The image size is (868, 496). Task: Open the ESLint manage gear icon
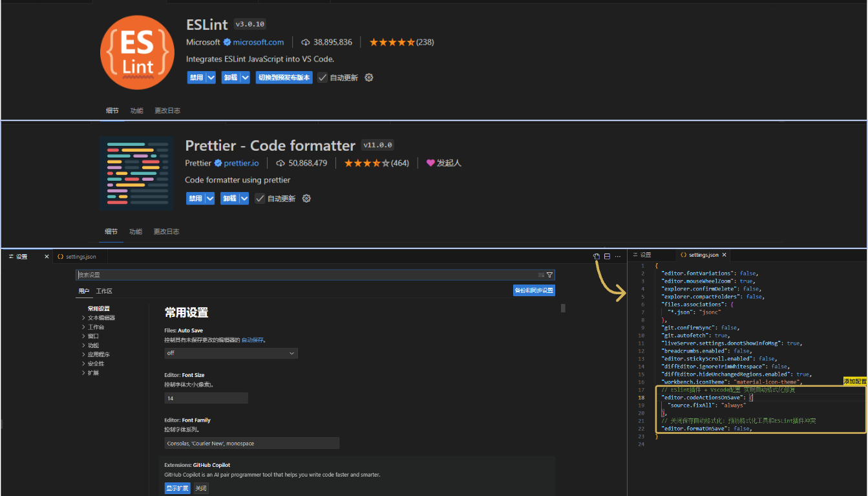(x=369, y=78)
